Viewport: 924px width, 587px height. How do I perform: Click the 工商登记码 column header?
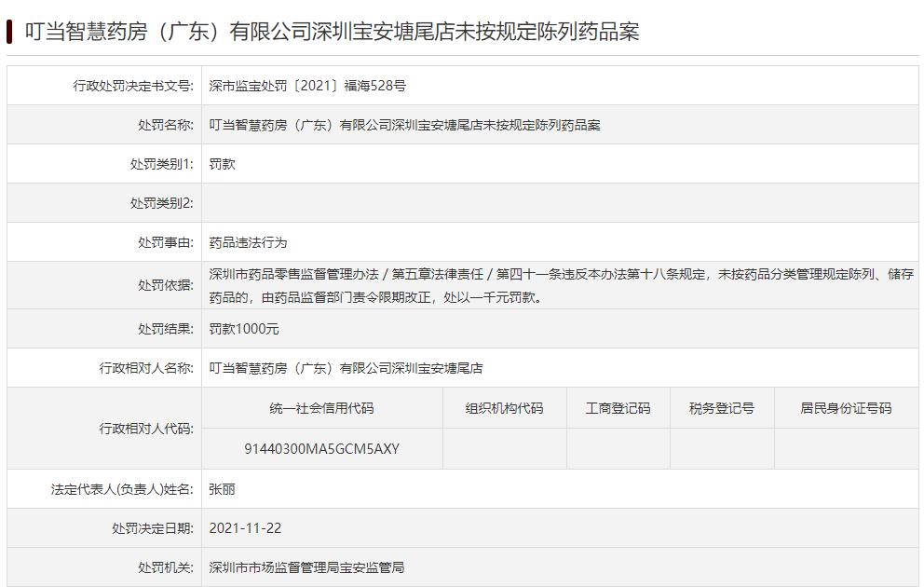[618, 408]
